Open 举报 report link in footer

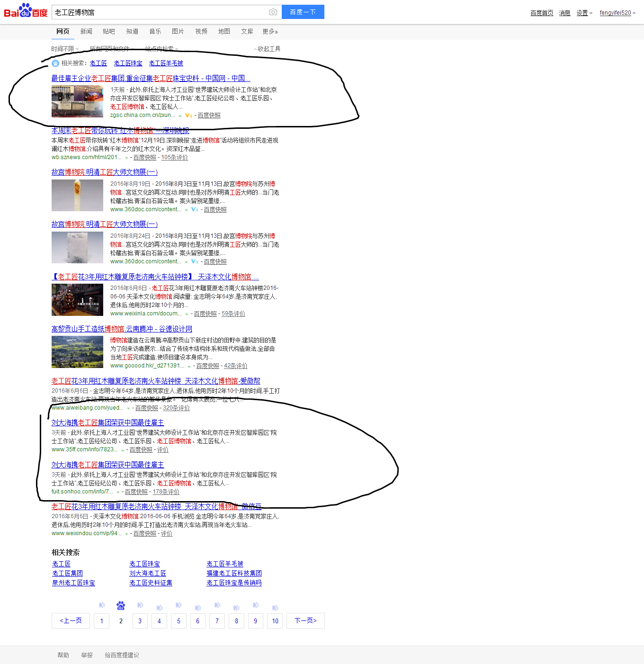point(87,655)
